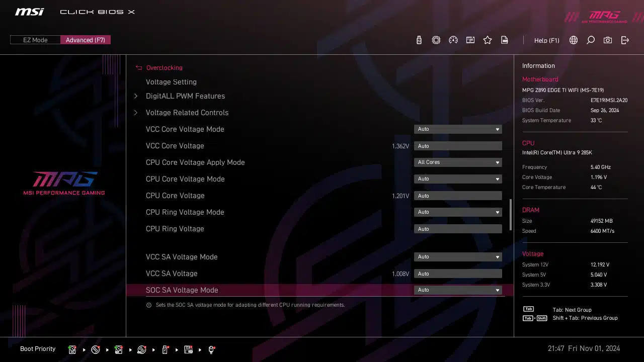This screenshot has width=644, height=362.
Task: Go back to Overclocking menu
Action: [164, 68]
